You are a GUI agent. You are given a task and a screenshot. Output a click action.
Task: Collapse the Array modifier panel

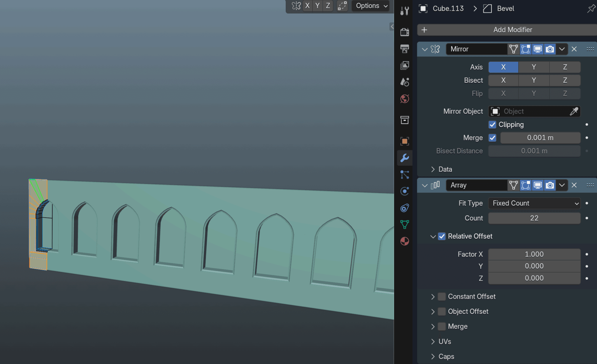tap(425, 185)
